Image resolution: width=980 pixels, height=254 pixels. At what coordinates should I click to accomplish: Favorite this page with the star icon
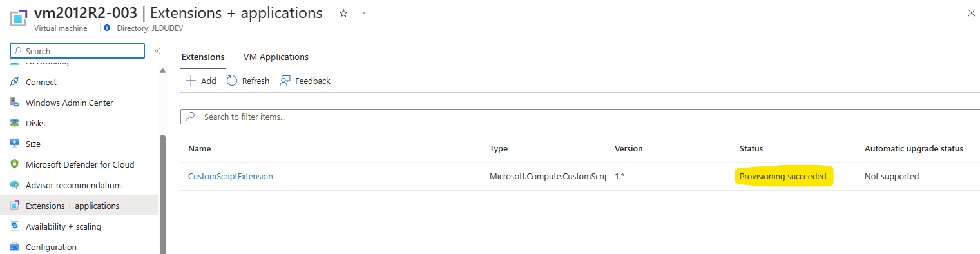tap(343, 13)
